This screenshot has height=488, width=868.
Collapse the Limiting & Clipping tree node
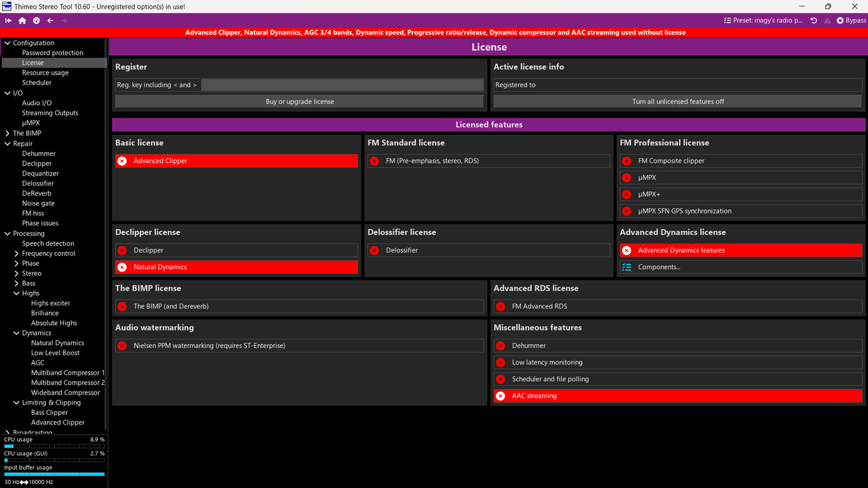pos(16,403)
